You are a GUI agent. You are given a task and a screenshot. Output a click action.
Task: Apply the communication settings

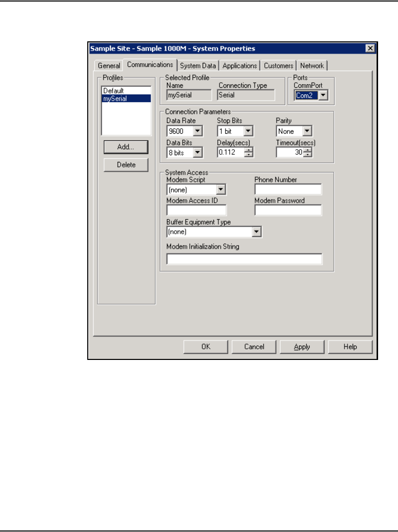click(x=302, y=347)
